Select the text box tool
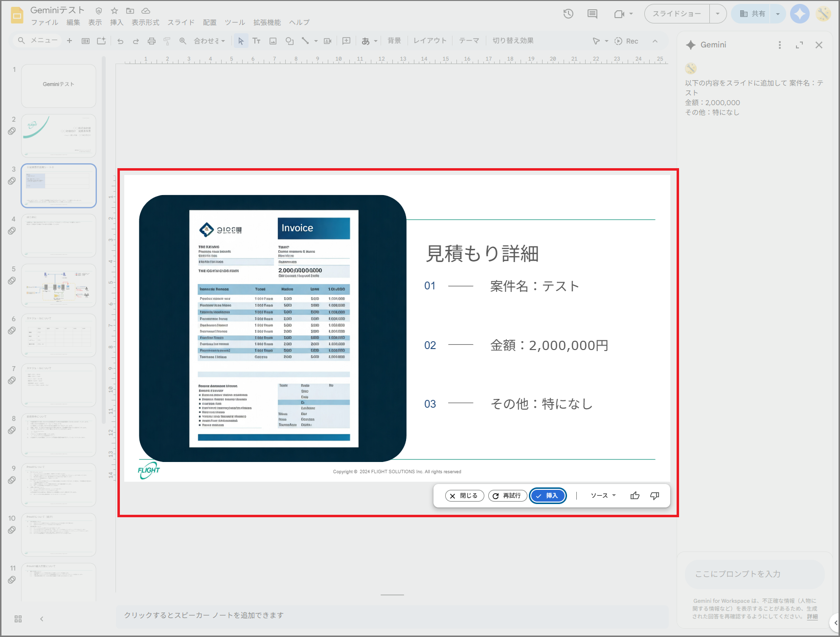 point(256,41)
